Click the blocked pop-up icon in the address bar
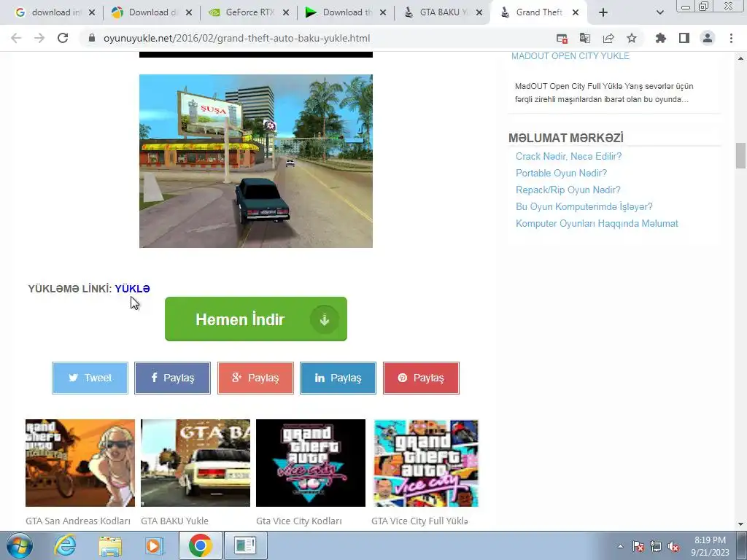The height and width of the screenshot is (560, 747). (x=562, y=39)
